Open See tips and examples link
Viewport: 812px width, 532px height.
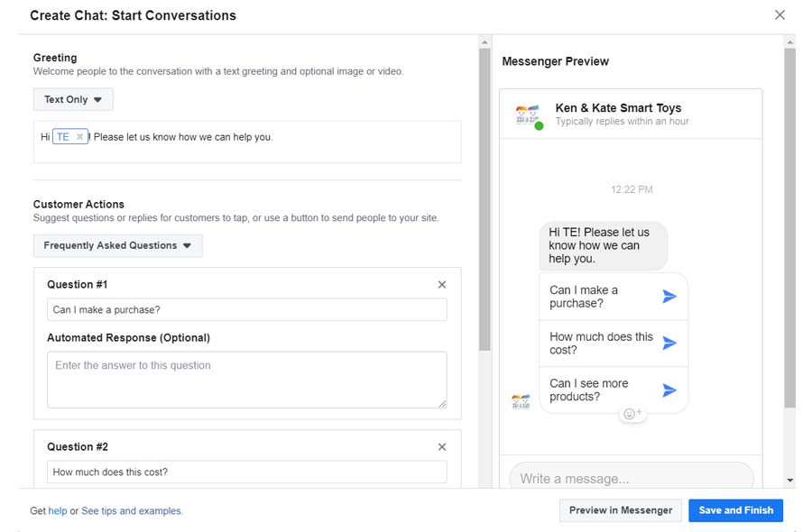[x=131, y=510]
